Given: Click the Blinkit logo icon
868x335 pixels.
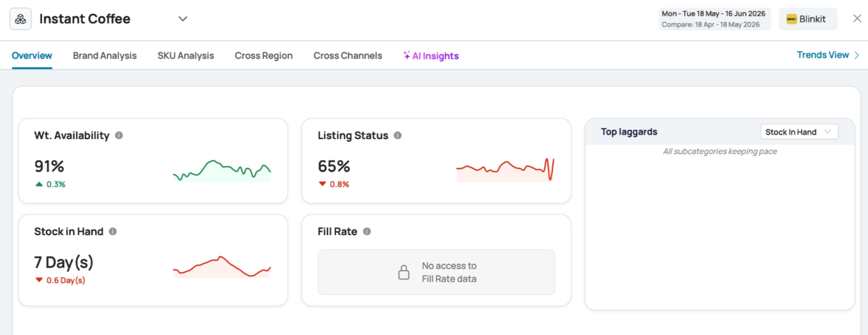Looking at the screenshot, I should (x=791, y=19).
